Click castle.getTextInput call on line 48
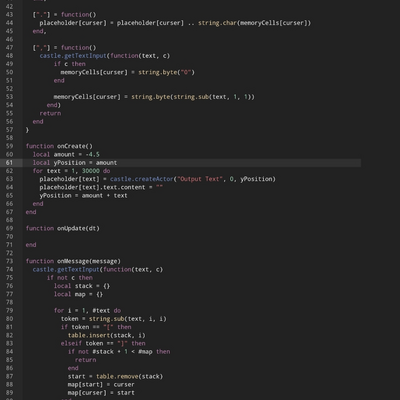The height and width of the screenshot is (400, 400). (x=73, y=56)
